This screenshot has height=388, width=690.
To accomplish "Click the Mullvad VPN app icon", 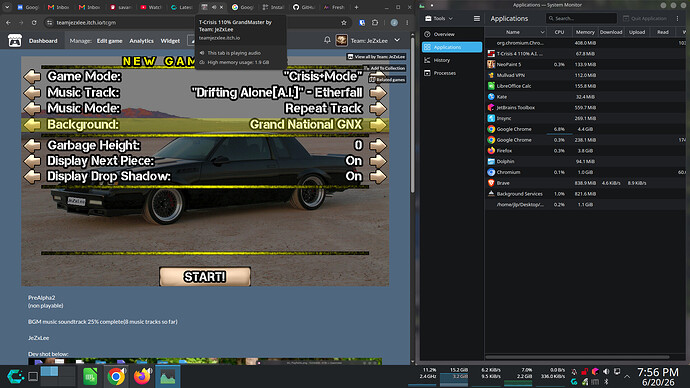I will (491, 75).
